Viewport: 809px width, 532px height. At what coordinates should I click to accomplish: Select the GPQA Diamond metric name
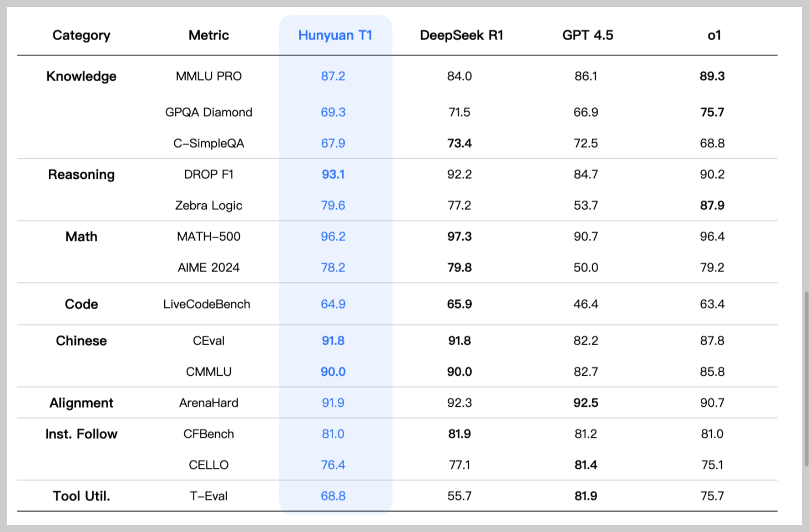click(x=209, y=112)
